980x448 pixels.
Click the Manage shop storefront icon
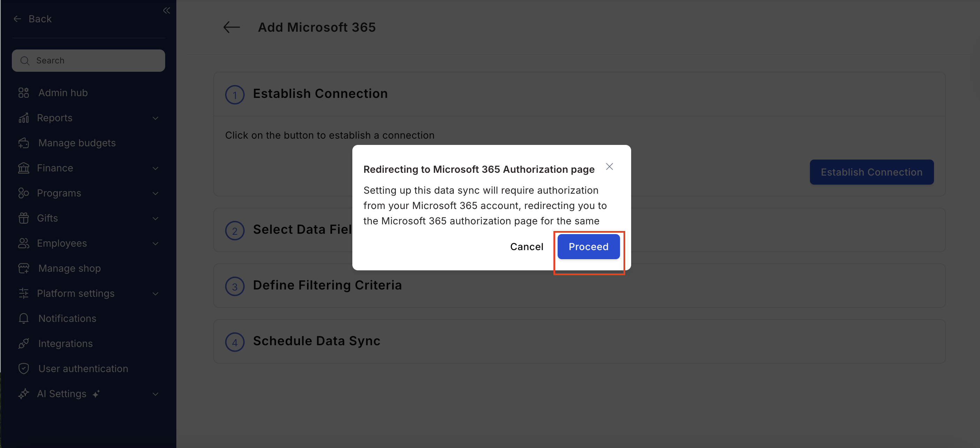(24, 269)
